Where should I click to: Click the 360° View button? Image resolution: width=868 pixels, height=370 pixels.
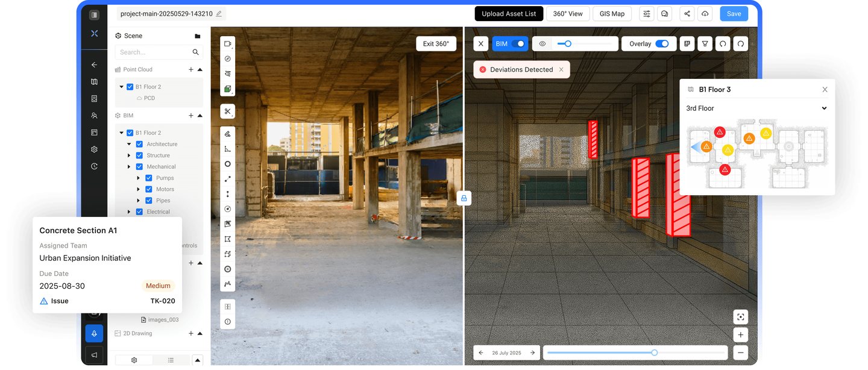click(x=568, y=13)
